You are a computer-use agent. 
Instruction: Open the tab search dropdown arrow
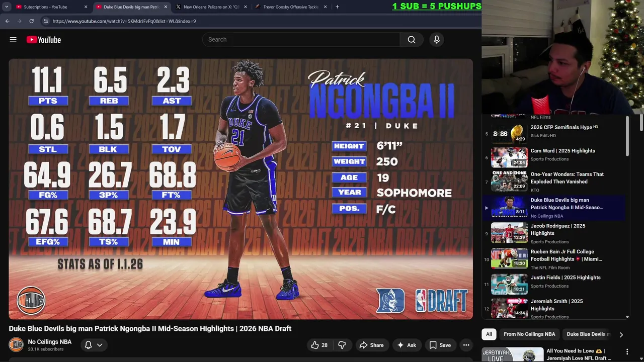click(7, 7)
